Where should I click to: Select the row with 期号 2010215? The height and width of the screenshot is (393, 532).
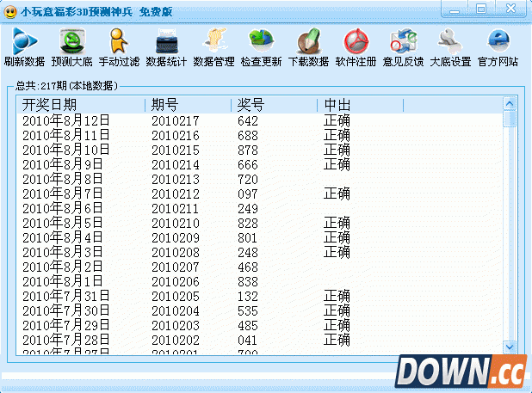pos(260,150)
